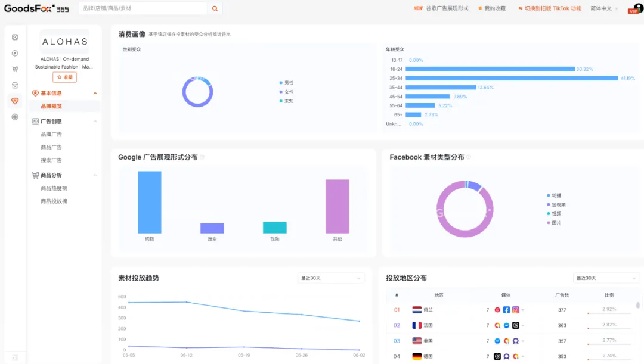Open the 简体中文 language dropdown
The height and width of the screenshot is (364, 644).
(604, 8)
